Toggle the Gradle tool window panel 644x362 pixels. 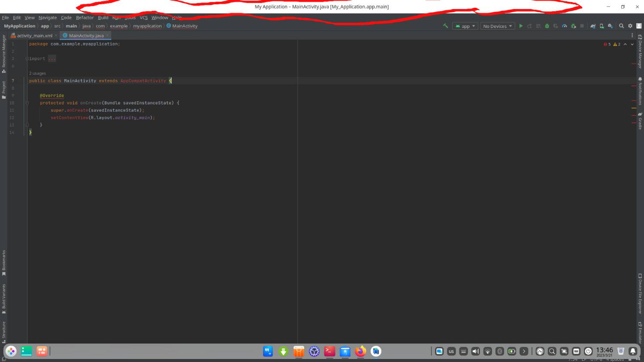tap(640, 121)
